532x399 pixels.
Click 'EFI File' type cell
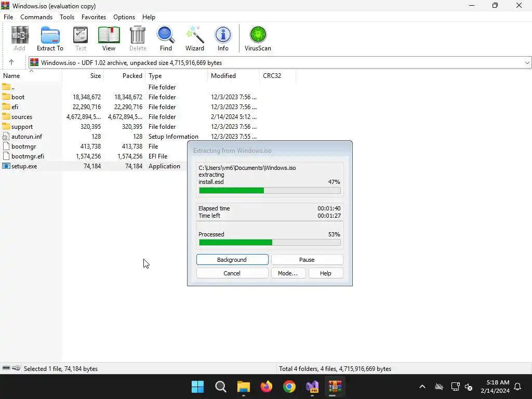pos(158,156)
